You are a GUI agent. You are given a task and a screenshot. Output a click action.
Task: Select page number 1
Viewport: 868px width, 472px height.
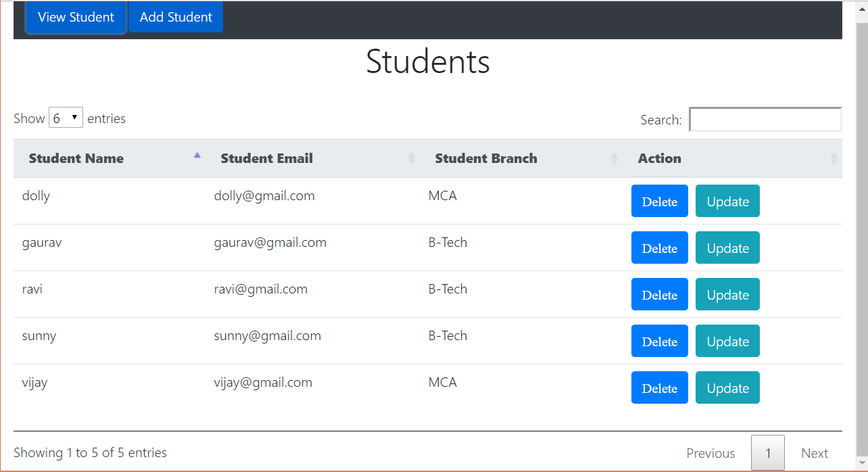coord(767,452)
